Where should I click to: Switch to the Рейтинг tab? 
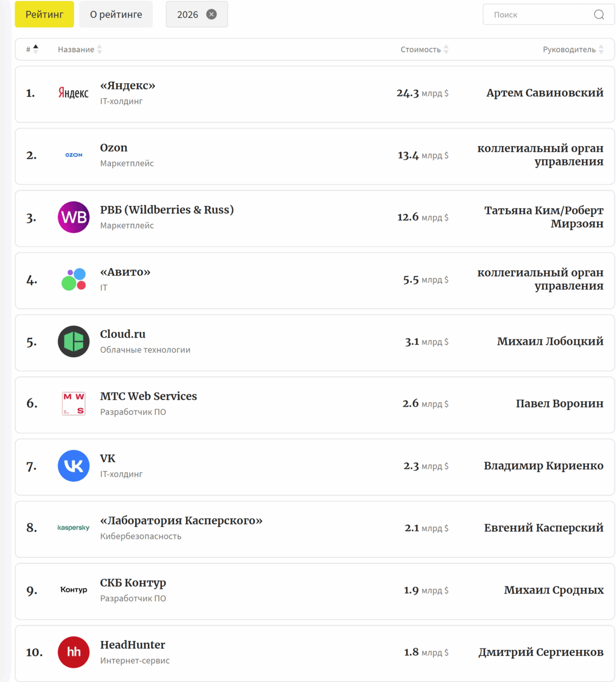pyautogui.click(x=45, y=14)
